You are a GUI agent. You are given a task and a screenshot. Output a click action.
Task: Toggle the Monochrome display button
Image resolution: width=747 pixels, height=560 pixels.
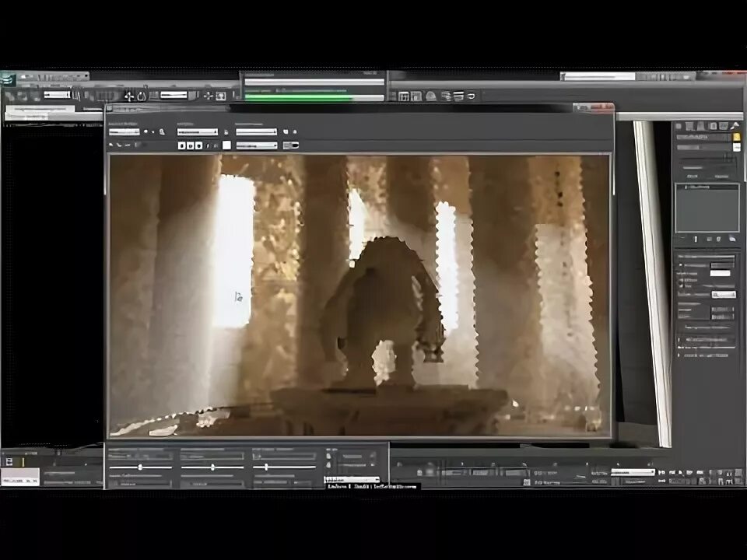pyautogui.click(x=216, y=145)
